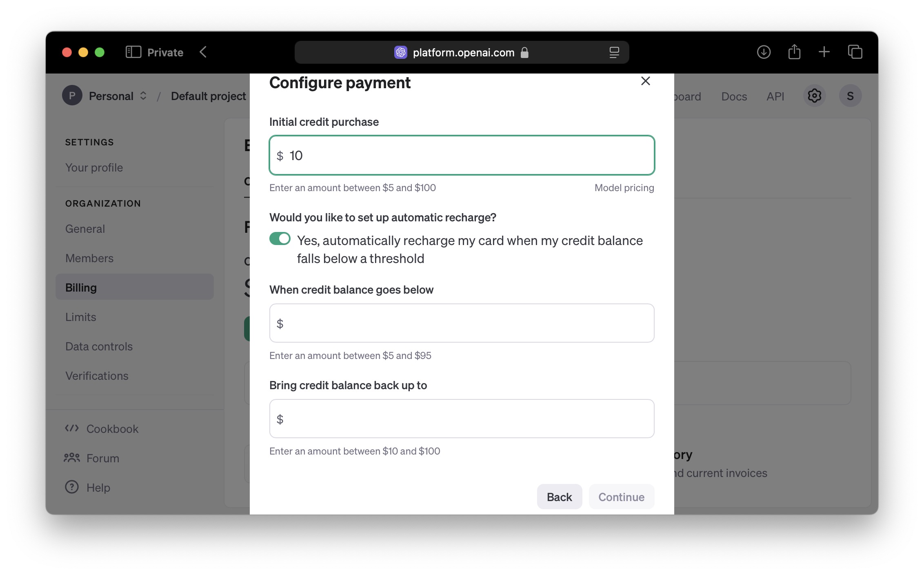Open the settings gear icon
The width and height of the screenshot is (924, 575).
click(x=814, y=96)
